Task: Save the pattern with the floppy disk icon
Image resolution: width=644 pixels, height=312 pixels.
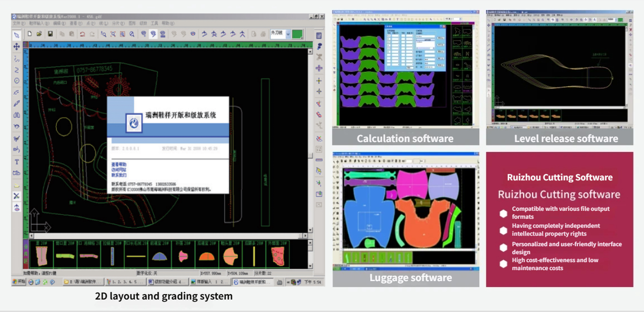Action: (50, 34)
